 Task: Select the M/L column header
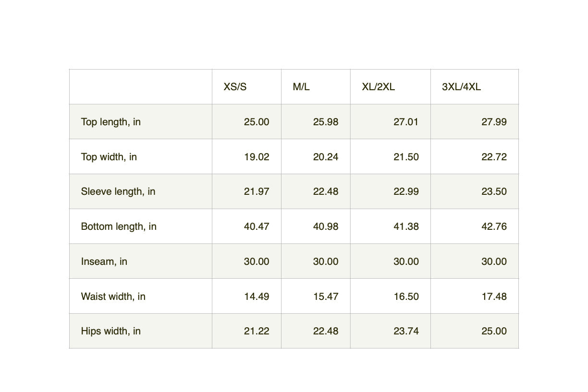pos(301,87)
